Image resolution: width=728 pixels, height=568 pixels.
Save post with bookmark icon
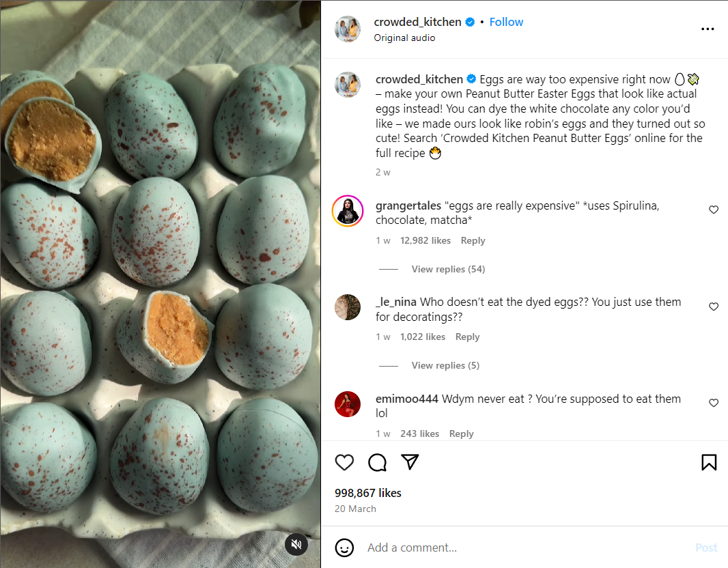[709, 462]
